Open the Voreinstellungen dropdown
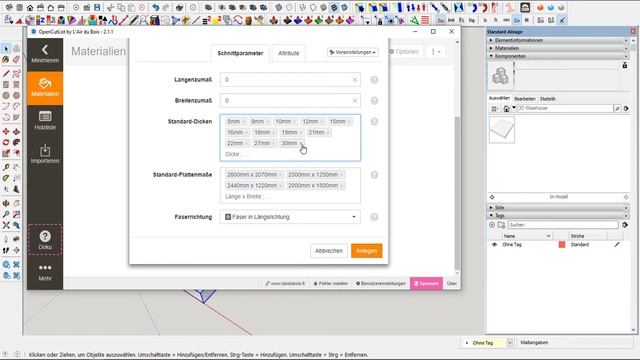Screen dimensions: 640x360 (353, 52)
